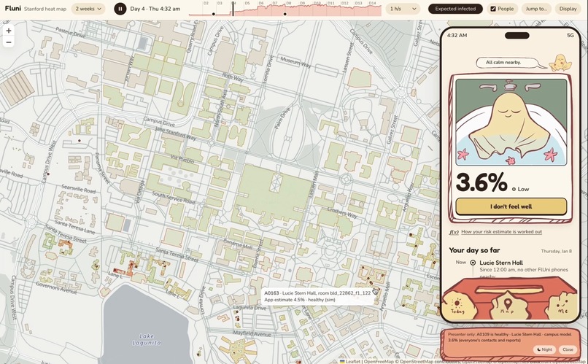Image resolution: width=588 pixels, height=364 pixels.
Task: Zoom out of the map
Action: point(9,42)
